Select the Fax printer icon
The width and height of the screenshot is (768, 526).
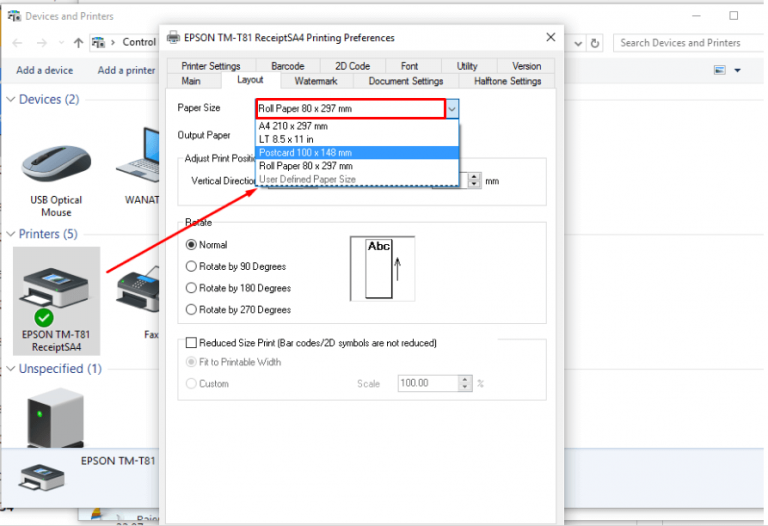(138, 291)
